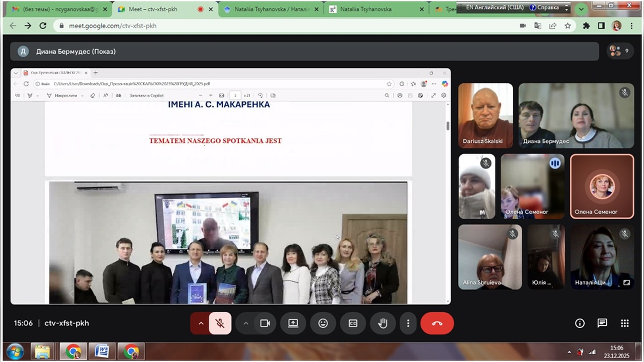Open the emoji reactions button
The width and height of the screenshot is (644, 362).
(323, 323)
